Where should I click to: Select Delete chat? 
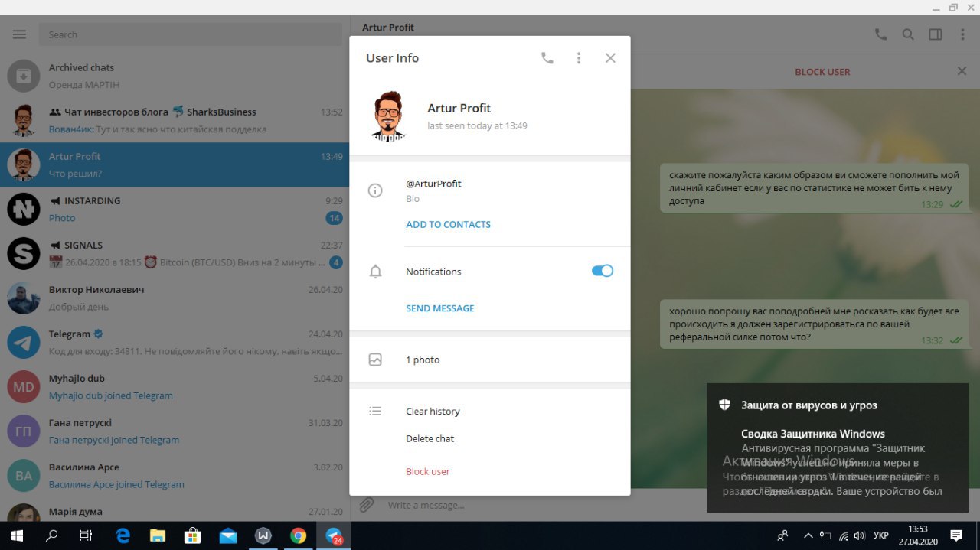(x=430, y=439)
